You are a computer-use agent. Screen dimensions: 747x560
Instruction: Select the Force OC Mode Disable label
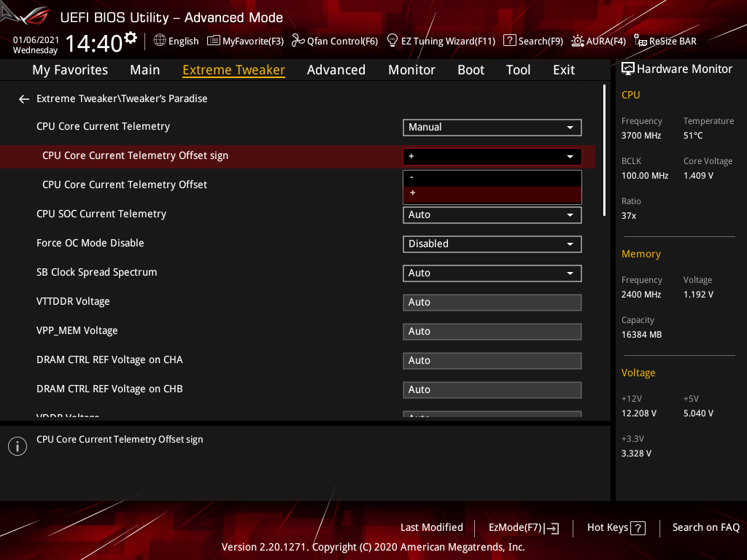tap(90, 244)
